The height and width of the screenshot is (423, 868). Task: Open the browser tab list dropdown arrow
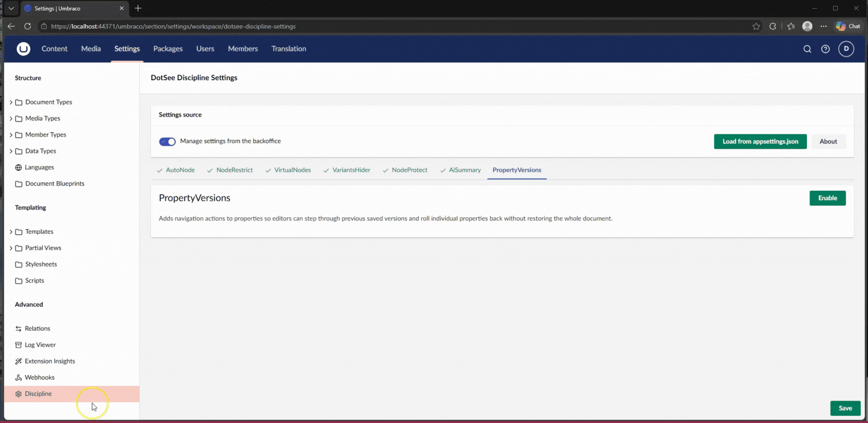[x=11, y=8]
